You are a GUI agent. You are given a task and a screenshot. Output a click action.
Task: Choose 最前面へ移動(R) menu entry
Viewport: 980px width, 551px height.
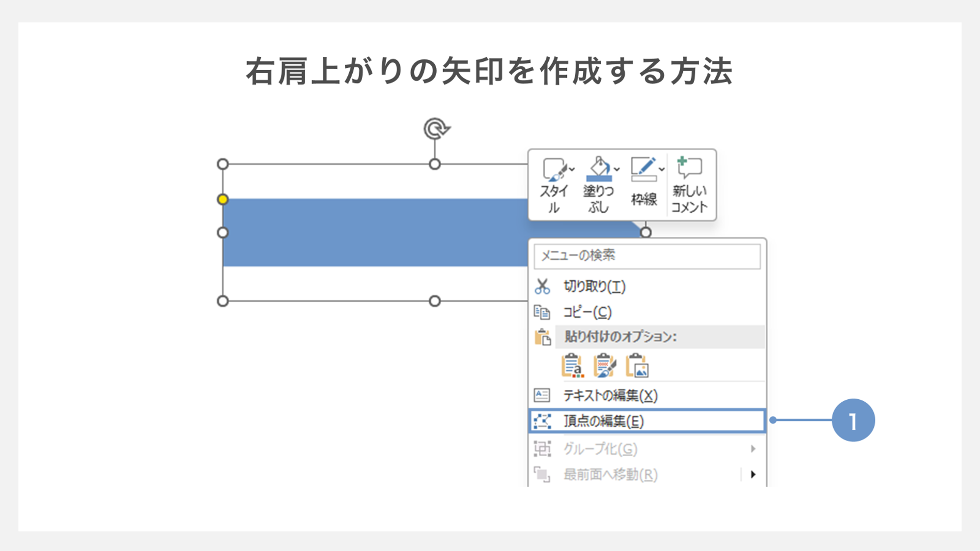click(x=647, y=474)
